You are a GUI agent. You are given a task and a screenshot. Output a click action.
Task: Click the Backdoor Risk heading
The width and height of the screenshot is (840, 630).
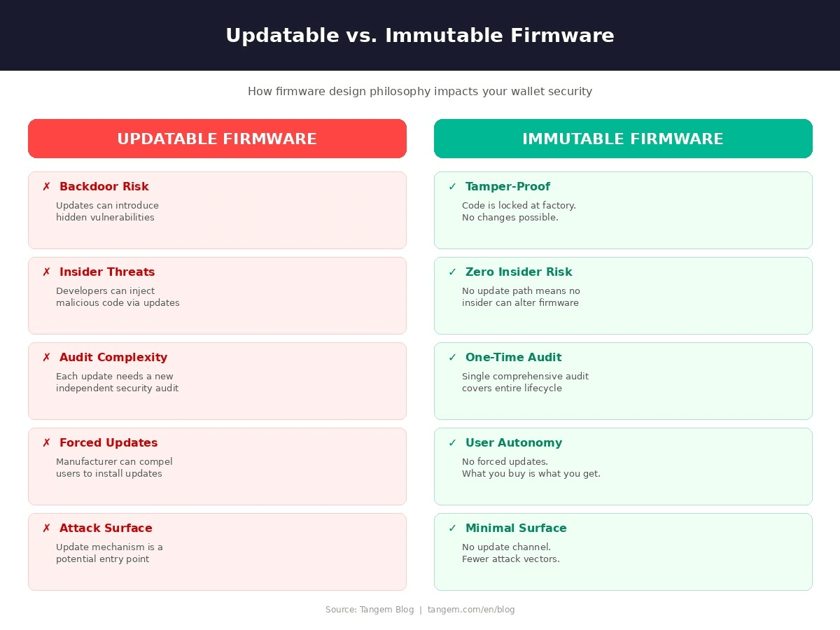point(104,187)
